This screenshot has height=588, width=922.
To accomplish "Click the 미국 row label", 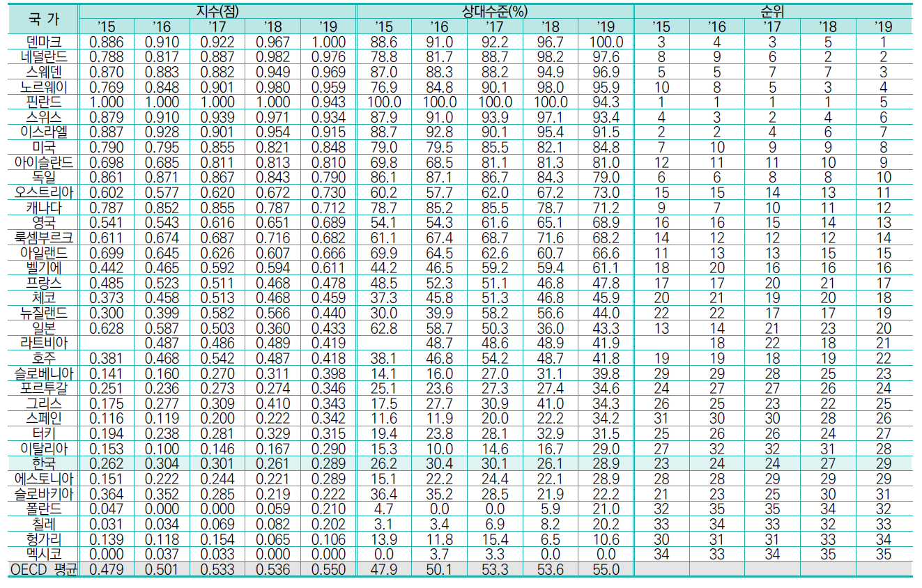I will tap(43, 147).
